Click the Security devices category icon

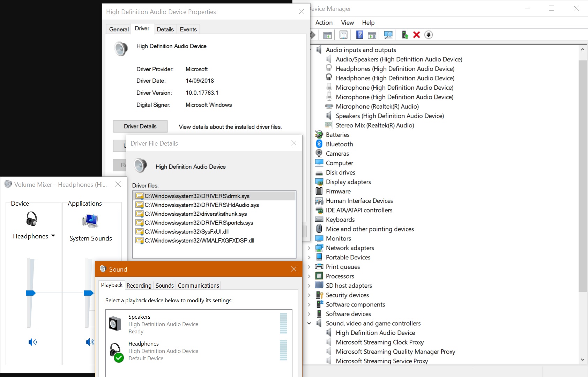(319, 295)
